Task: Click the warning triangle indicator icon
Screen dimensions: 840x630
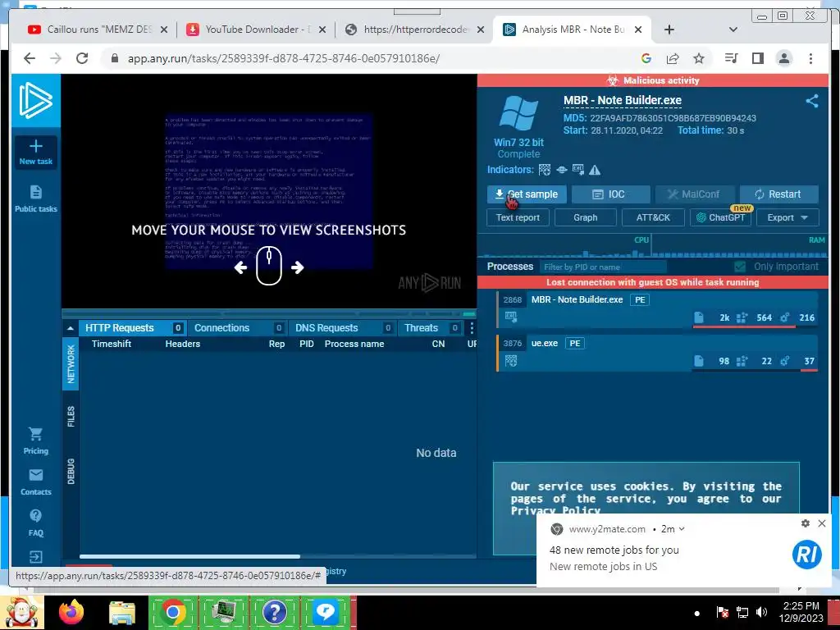Action: tap(595, 170)
